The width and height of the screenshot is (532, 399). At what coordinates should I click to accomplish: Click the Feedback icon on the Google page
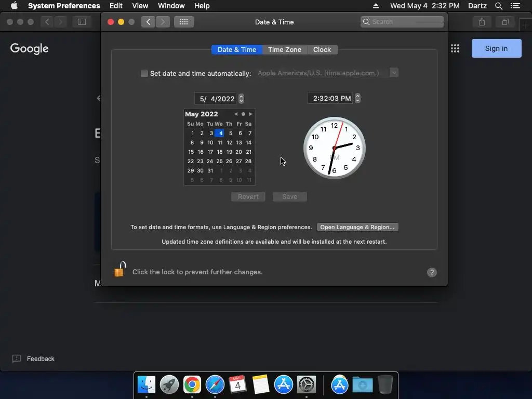17,358
